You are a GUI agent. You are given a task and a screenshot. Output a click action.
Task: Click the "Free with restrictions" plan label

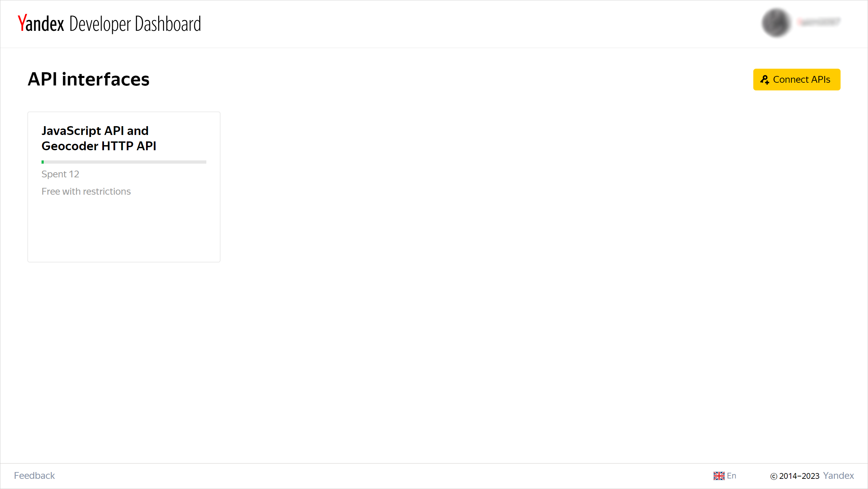tap(86, 192)
